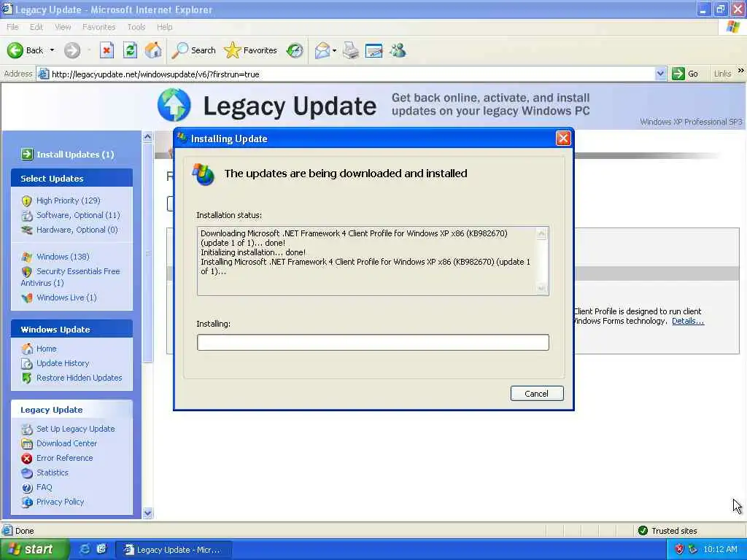Open the Favorites menu
Image resolution: width=747 pixels, height=560 pixels.
pyautogui.click(x=98, y=27)
